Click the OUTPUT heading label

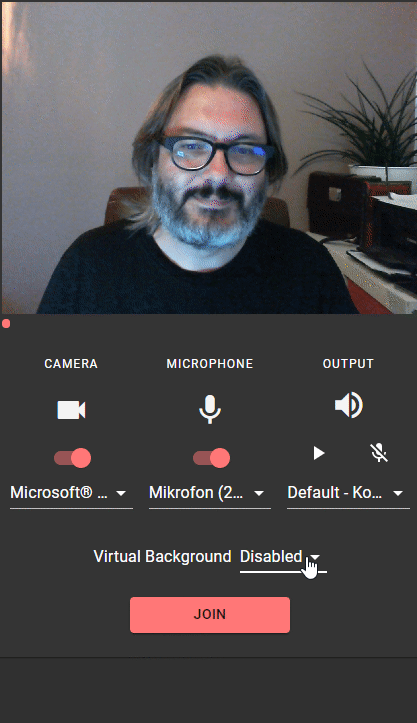tap(348, 364)
